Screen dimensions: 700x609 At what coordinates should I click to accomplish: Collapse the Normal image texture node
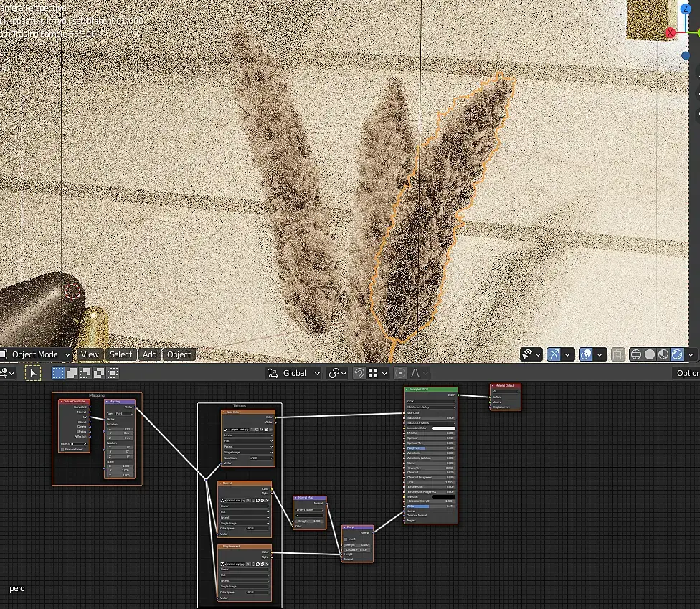(x=220, y=483)
